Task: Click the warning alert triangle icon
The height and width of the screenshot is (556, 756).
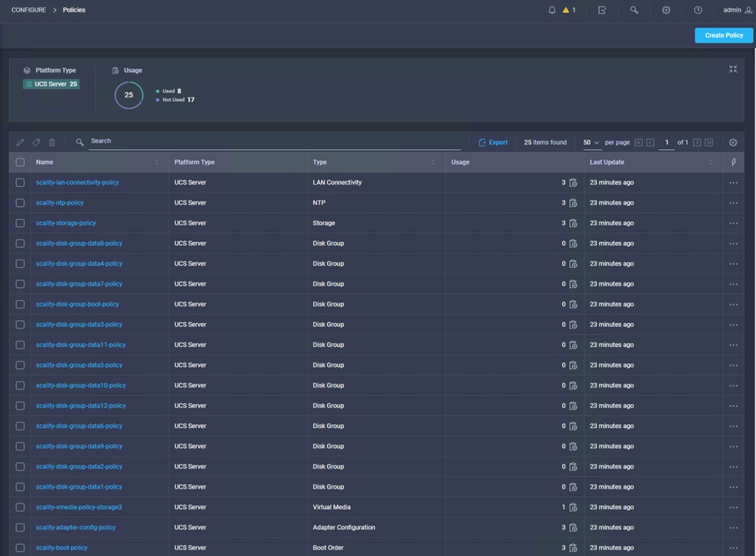Action: pyautogui.click(x=565, y=10)
